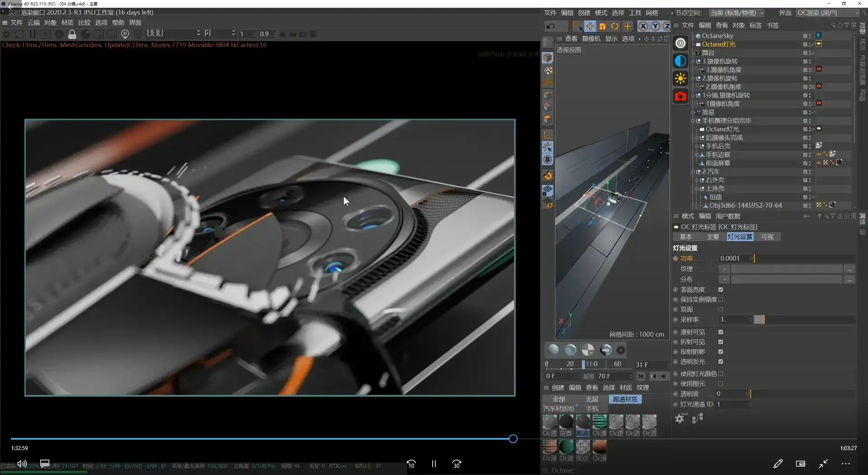Select the 跑道材质 material layer button
Screen dimensions: 868x475
tap(625, 399)
